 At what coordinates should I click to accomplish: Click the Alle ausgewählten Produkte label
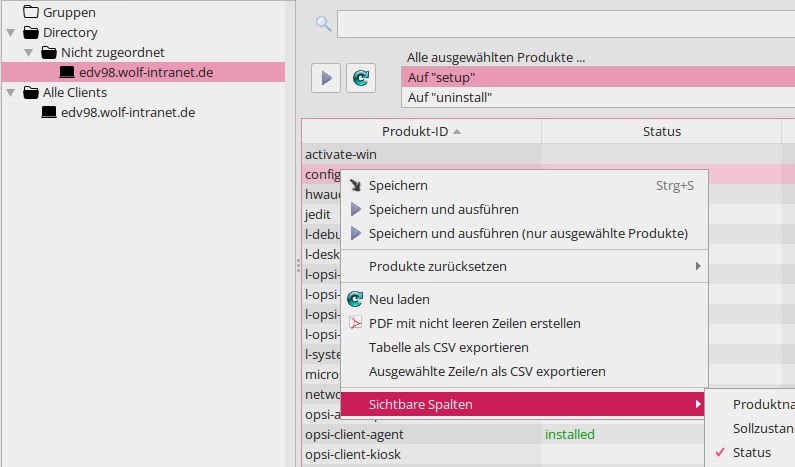[x=495, y=57]
